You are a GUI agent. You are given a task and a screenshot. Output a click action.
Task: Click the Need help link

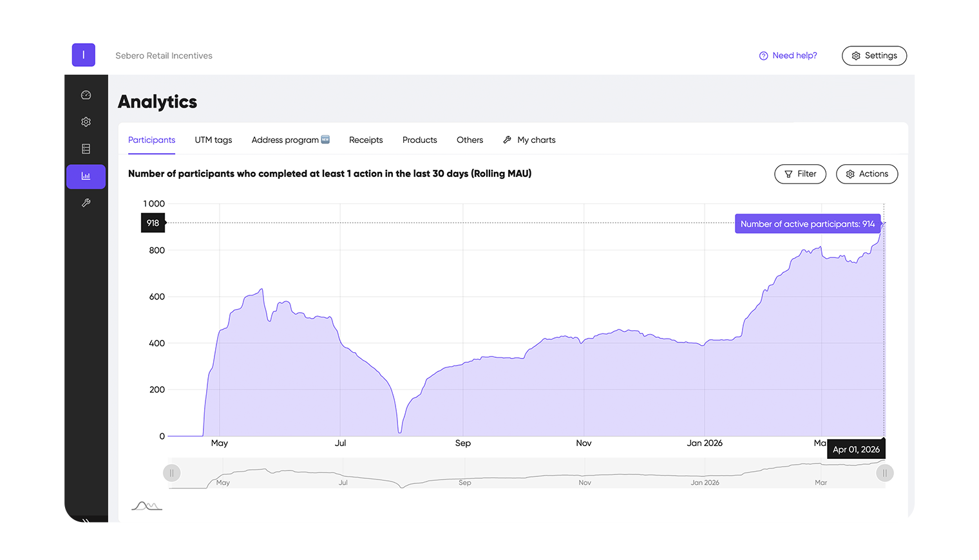click(794, 55)
